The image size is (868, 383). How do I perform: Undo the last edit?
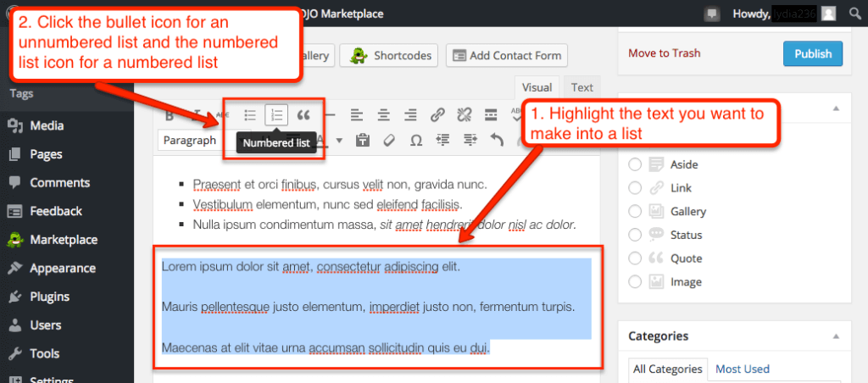497,140
